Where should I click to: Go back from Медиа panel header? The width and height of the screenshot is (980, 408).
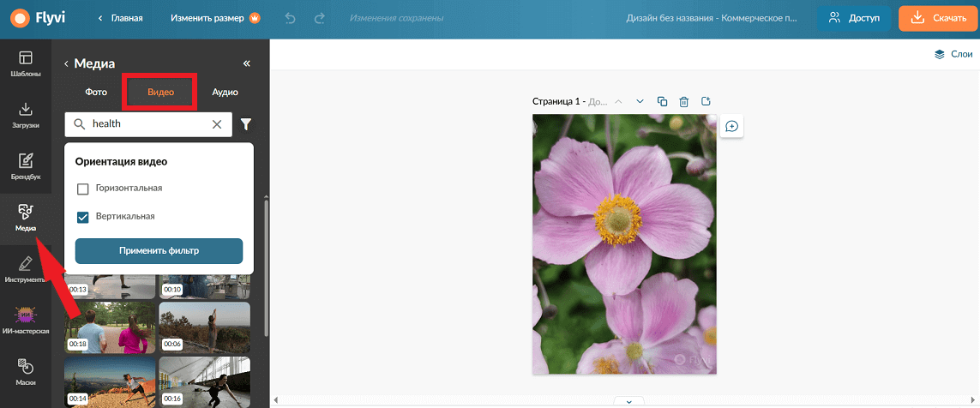coord(66,63)
